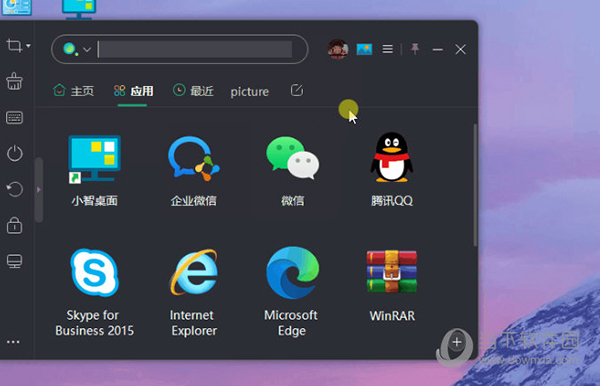Switch to the 应用 tab

coord(133,91)
